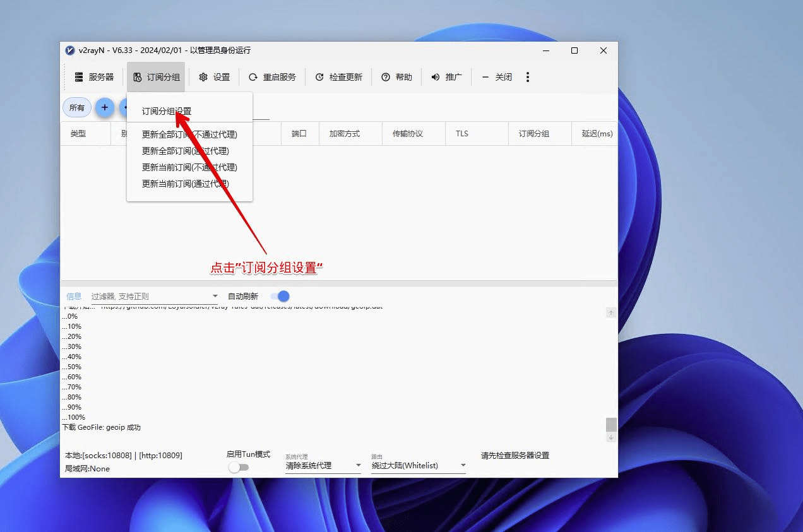Sort by the 端口 column header
This screenshot has width=803, height=532.
[x=299, y=134]
